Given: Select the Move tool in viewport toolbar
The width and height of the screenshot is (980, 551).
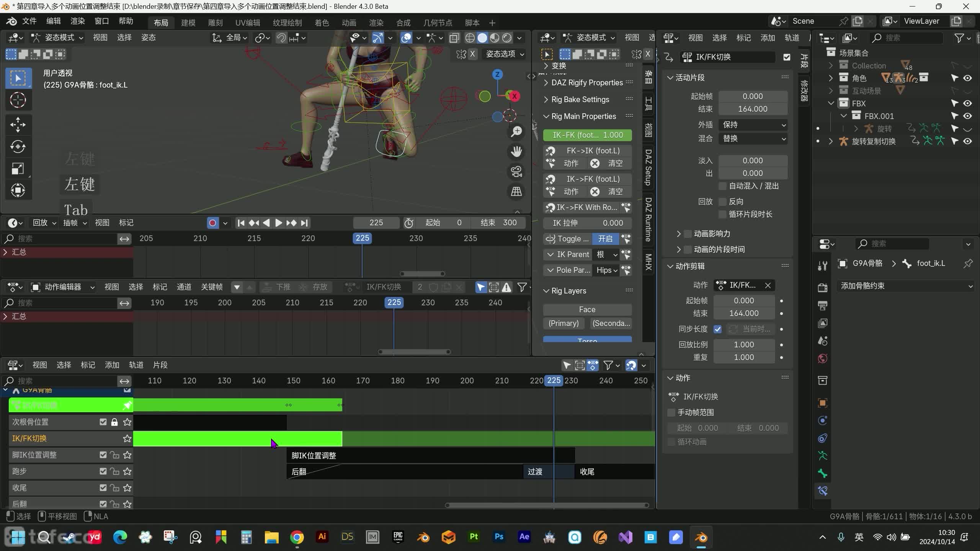Looking at the screenshot, I should coord(18,124).
